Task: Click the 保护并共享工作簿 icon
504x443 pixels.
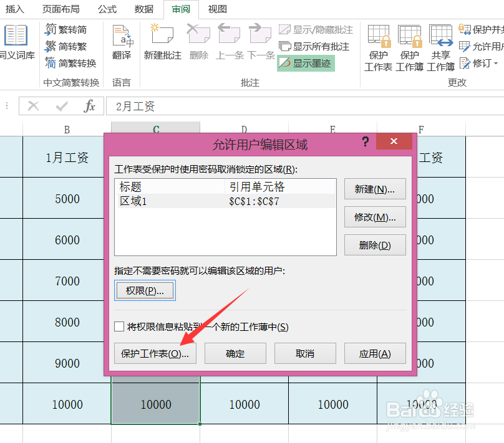Action: (479, 29)
